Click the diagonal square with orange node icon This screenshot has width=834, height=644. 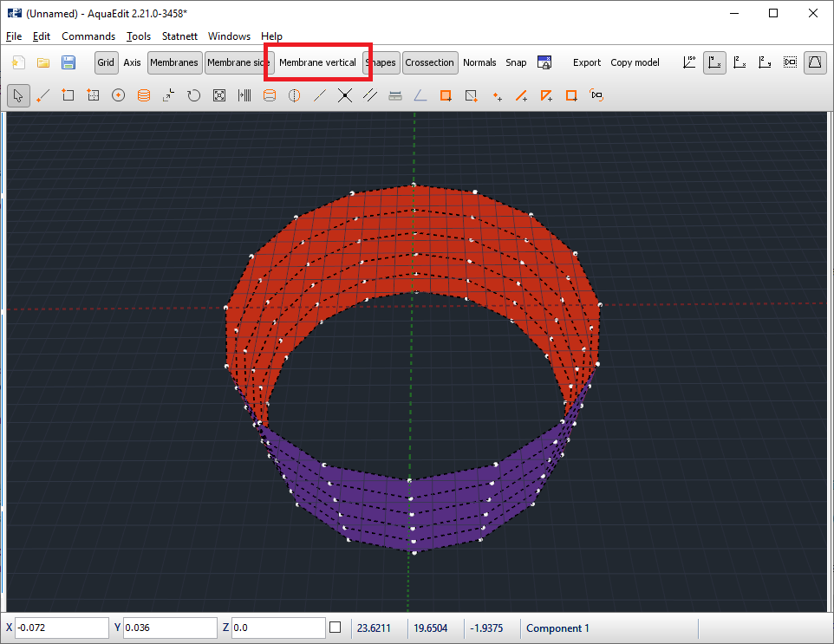471,95
